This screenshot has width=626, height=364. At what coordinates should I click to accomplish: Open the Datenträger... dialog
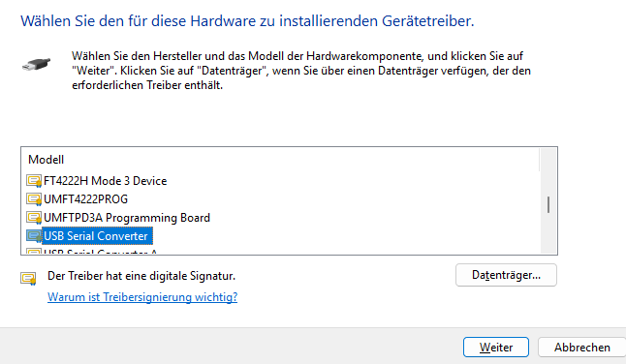pyautogui.click(x=506, y=275)
